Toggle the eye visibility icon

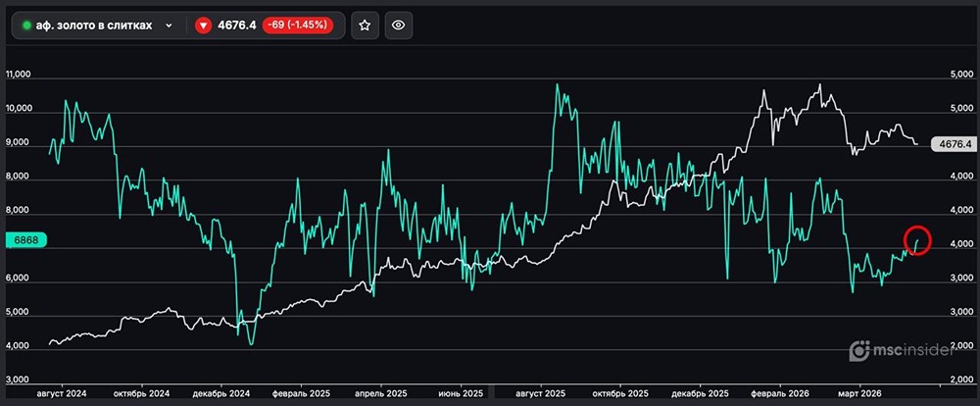pyautogui.click(x=397, y=25)
